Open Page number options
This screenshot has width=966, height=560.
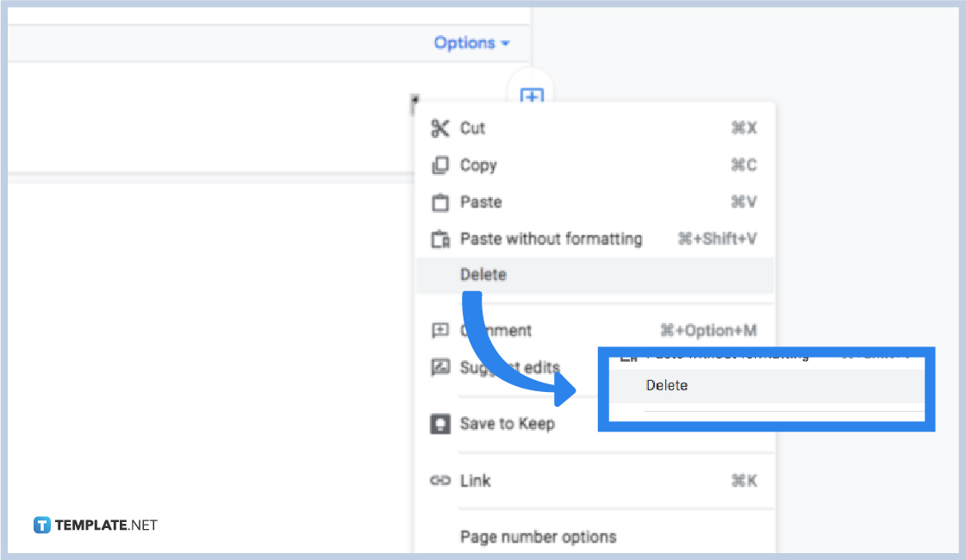click(538, 536)
